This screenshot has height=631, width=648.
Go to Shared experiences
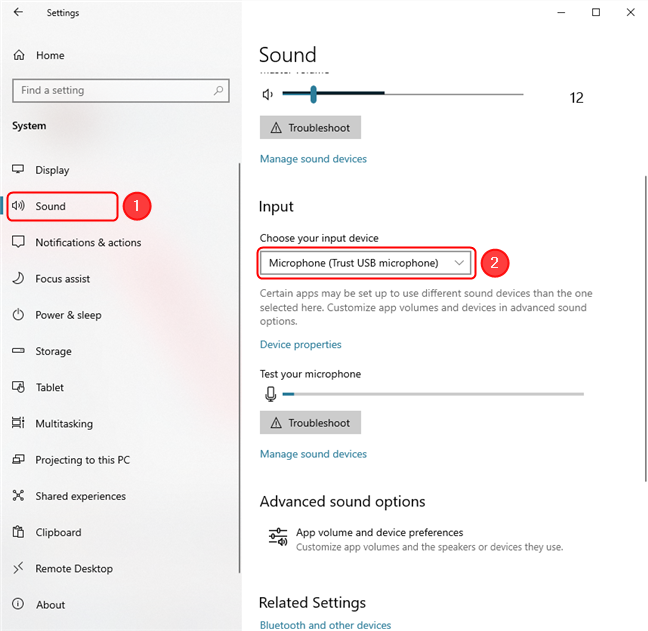pyautogui.click(x=81, y=496)
